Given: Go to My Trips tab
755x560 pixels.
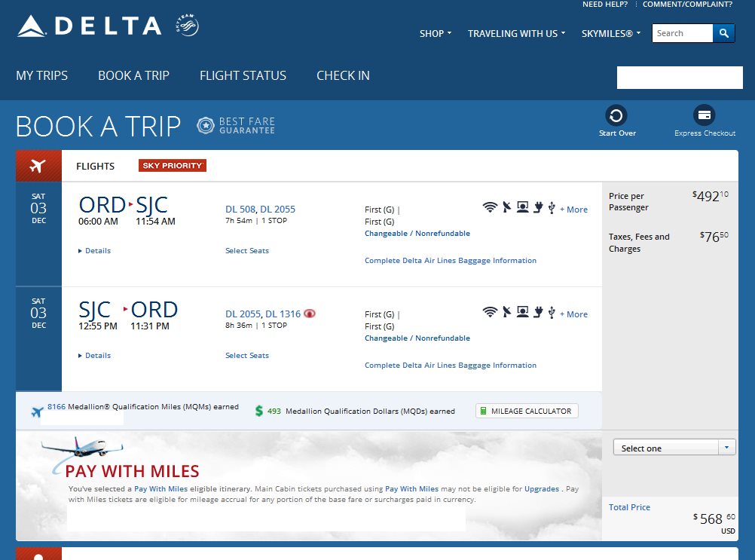Looking at the screenshot, I should pyautogui.click(x=42, y=75).
